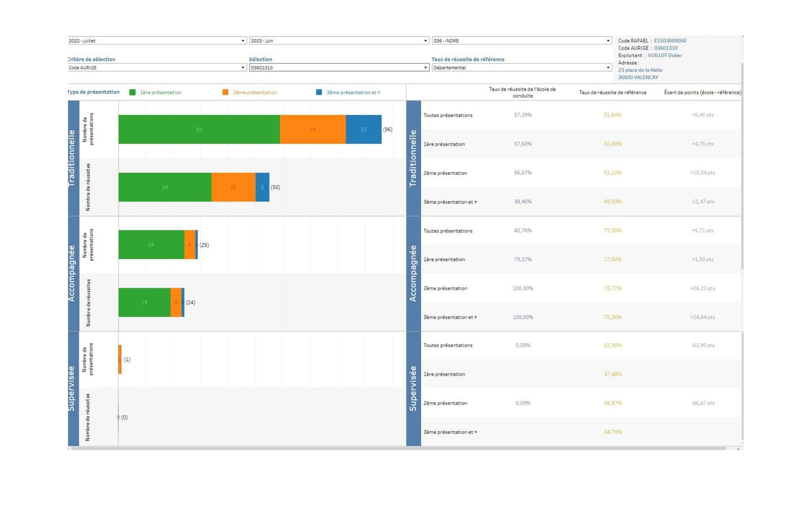Select "Toutes présentations" row under Accompagnée
The height and width of the screenshot is (509, 812).
582,230
